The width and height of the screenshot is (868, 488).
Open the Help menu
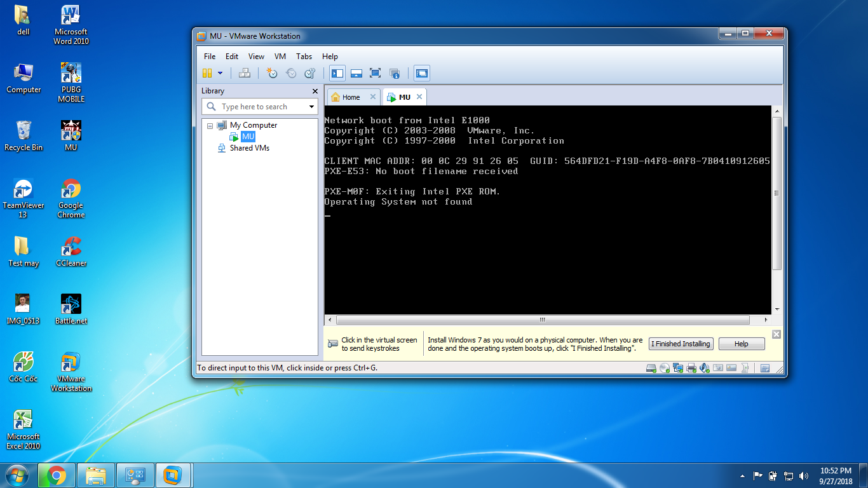pos(330,57)
